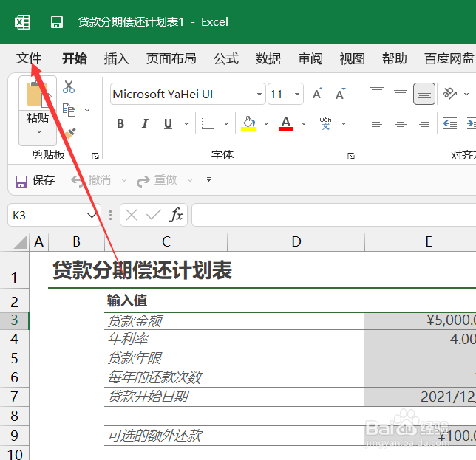
Task: Click the Paste clipboard icon
Action: pyautogui.click(x=38, y=94)
